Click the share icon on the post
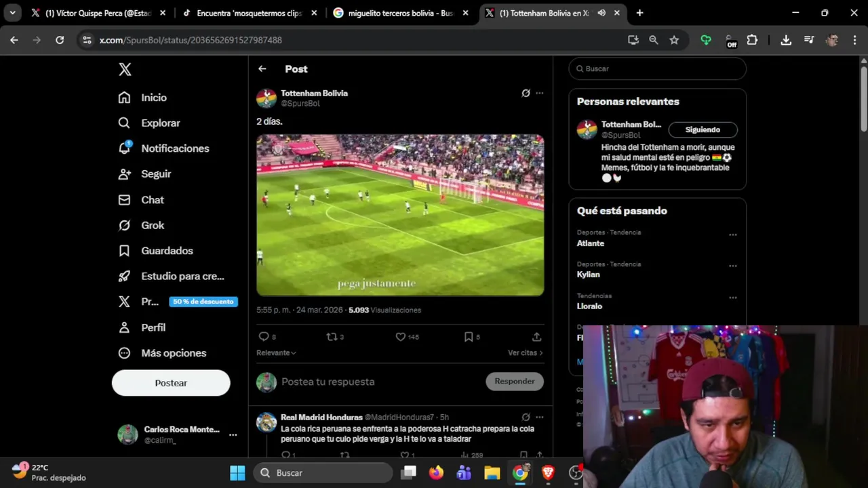The height and width of the screenshot is (488, 868). [x=536, y=337]
